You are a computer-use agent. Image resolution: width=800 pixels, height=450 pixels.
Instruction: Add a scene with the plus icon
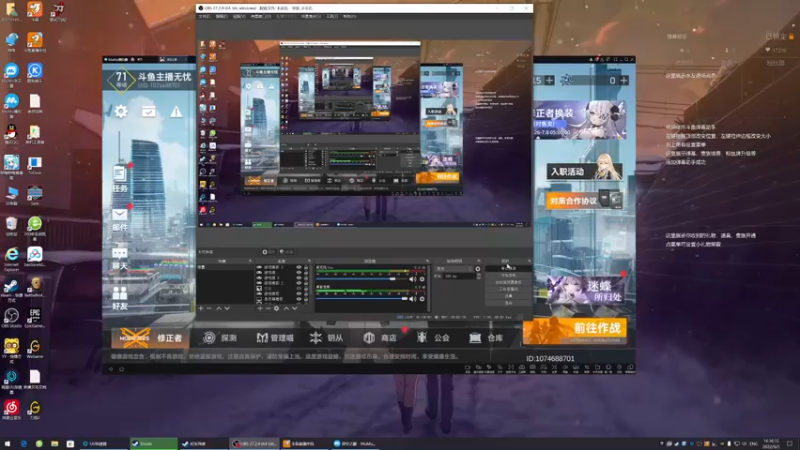[201, 308]
